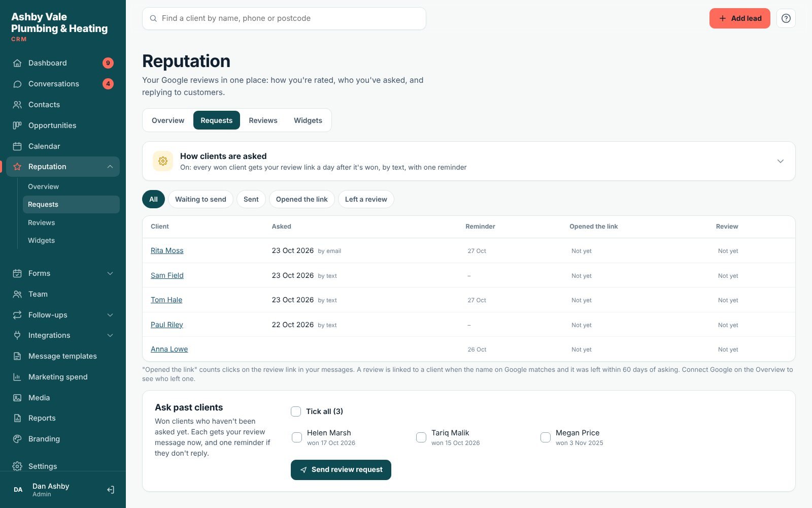Screen dimensions: 812x508
Task: Tick the Tariq Malik checkbox
Action: pyautogui.click(x=421, y=437)
